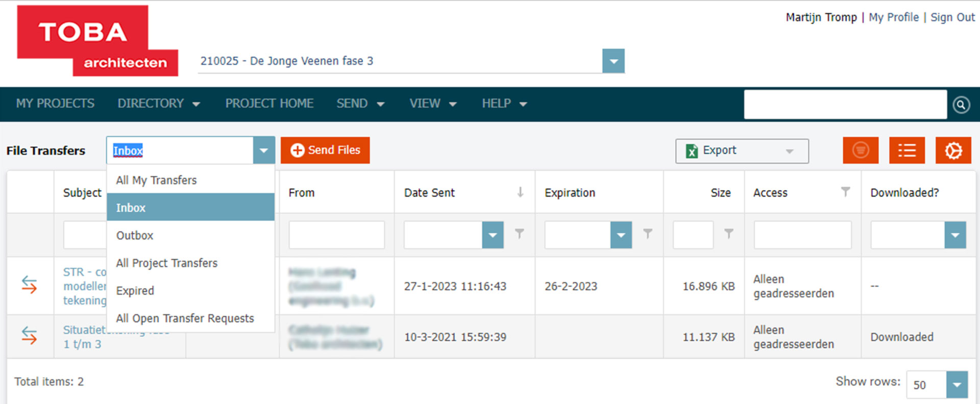980x404 pixels.
Task: Click the orange settings gear icon
Action: coord(953,150)
